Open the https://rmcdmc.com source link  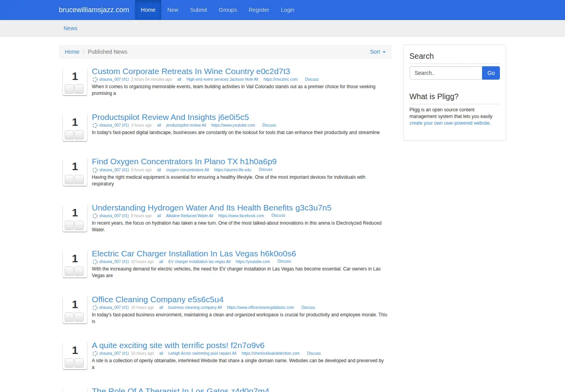[x=281, y=80]
